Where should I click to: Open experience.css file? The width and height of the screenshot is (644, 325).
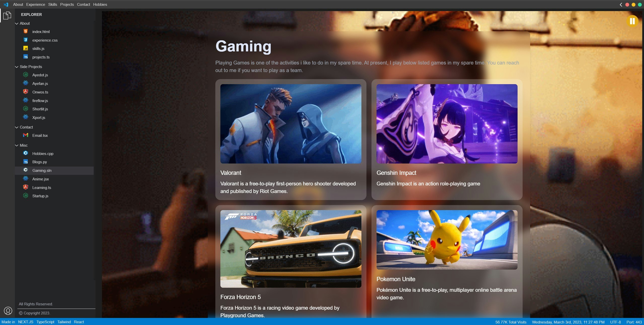pos(54,40)
